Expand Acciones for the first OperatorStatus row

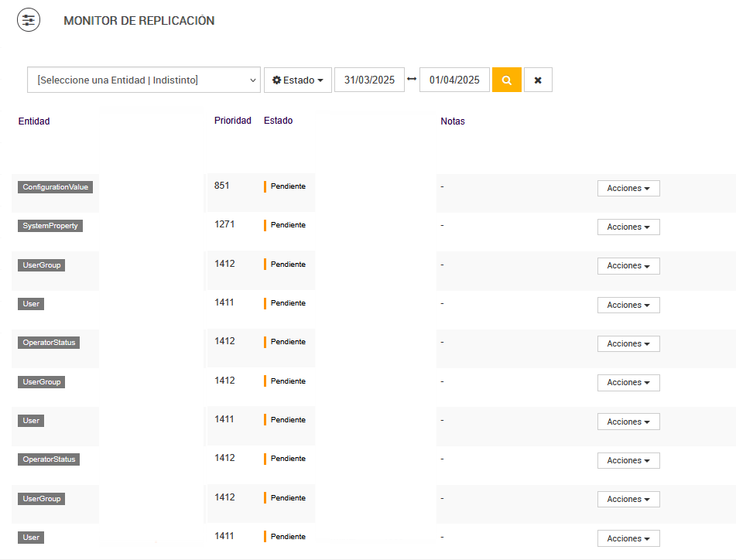pos(628,344)
